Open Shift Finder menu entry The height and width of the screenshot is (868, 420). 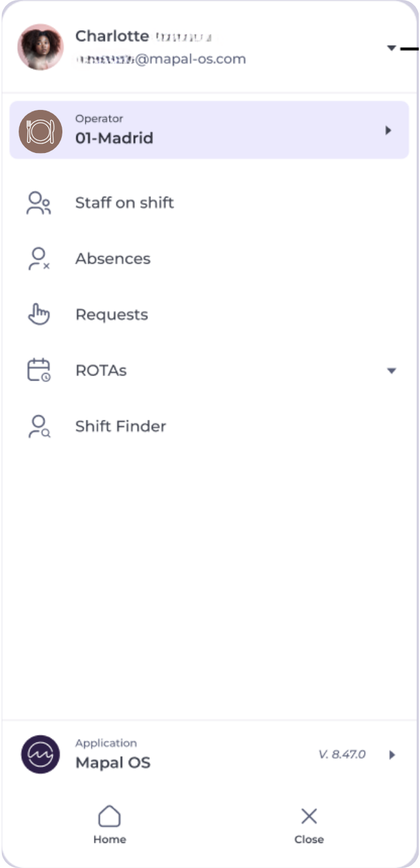point(120,426)
